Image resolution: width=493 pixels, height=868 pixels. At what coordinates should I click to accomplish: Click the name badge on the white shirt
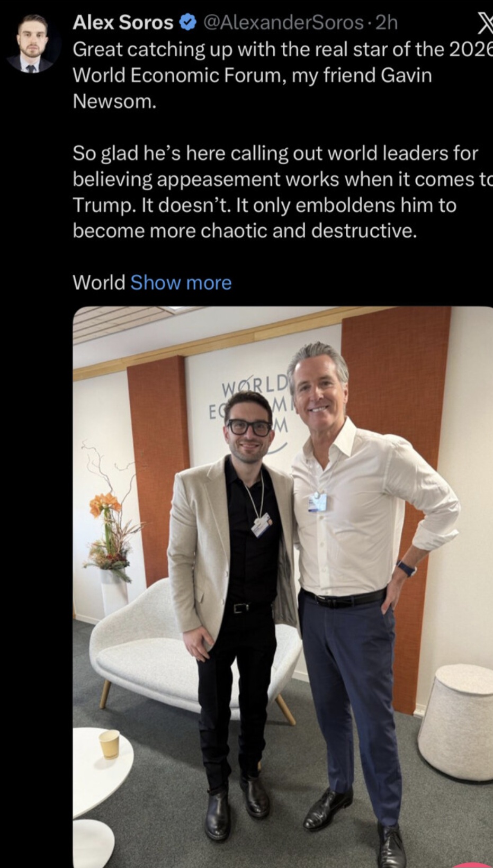pyautogui.click(x=317, y=502)
